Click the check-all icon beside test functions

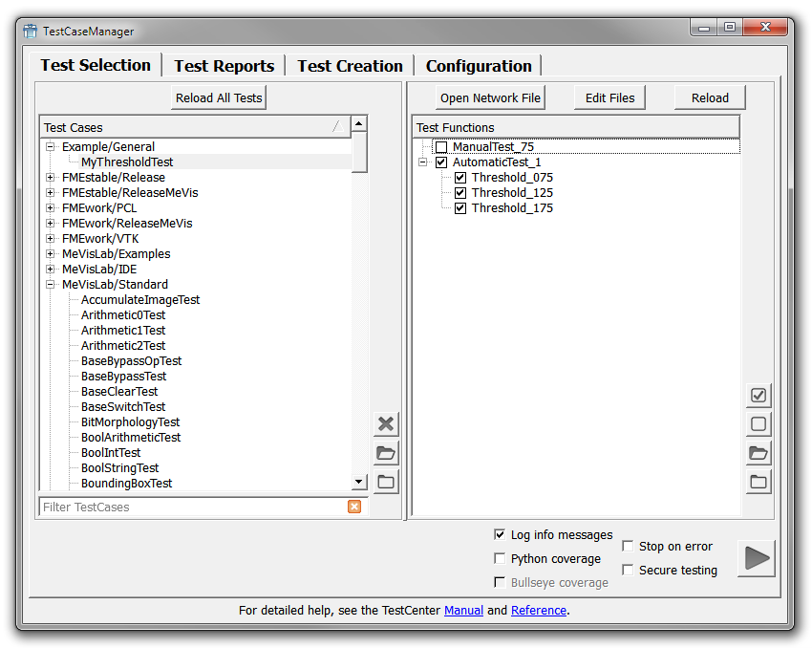pos(759,395)
